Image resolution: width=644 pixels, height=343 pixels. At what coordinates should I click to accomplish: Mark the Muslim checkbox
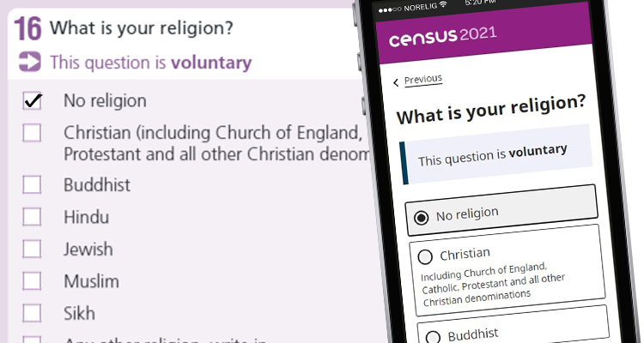(x=32, y=281)
